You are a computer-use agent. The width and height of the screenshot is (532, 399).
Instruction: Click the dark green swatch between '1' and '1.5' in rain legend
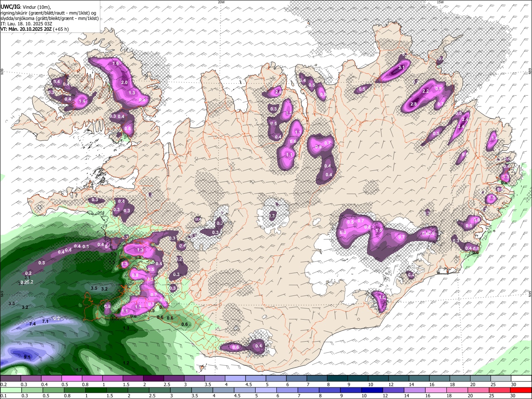[x=96, y=390]
